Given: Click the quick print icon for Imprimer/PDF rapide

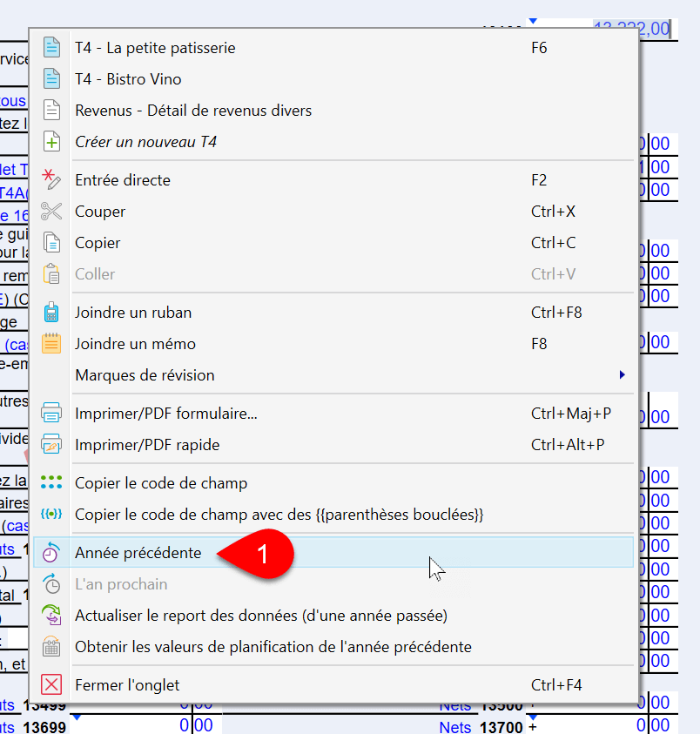Looking at the screenshot, I should [51, 444].
